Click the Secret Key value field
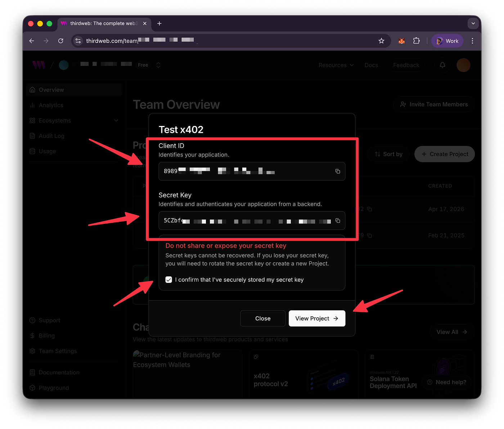The height and width of the screenshot is (429, 504). click(x=252, y=221)
